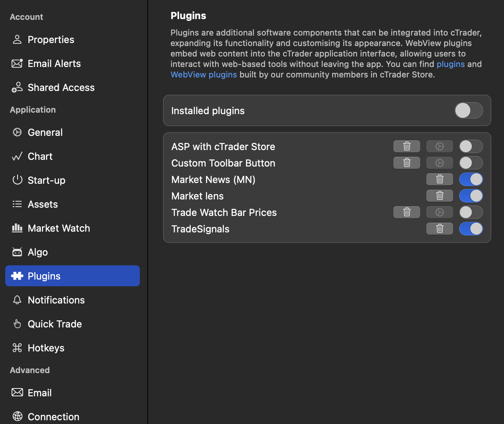Screen dimensions: 504x424
Task: Click trash icon for Trade Watch Bar Prices
Action: pyautogui.click(x=406, y=212)
